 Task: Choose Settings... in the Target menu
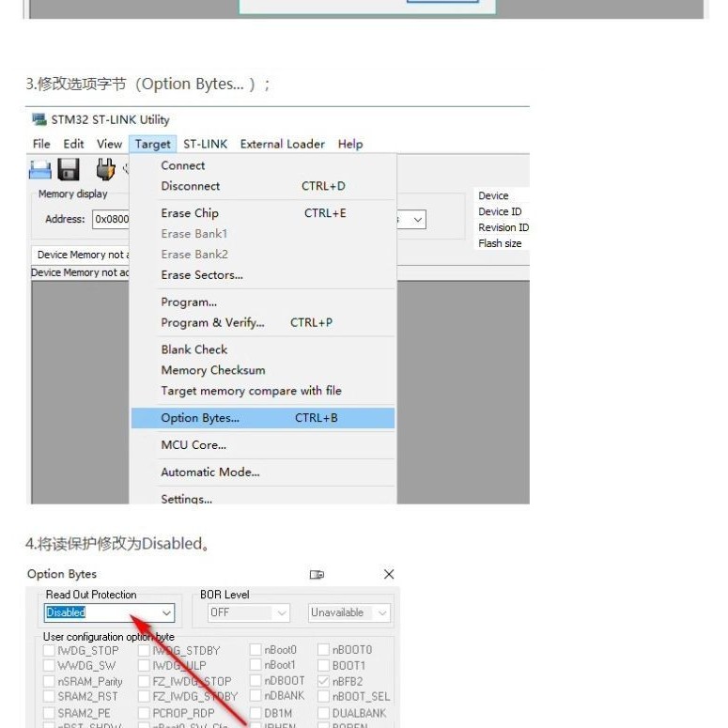point(263,498)
